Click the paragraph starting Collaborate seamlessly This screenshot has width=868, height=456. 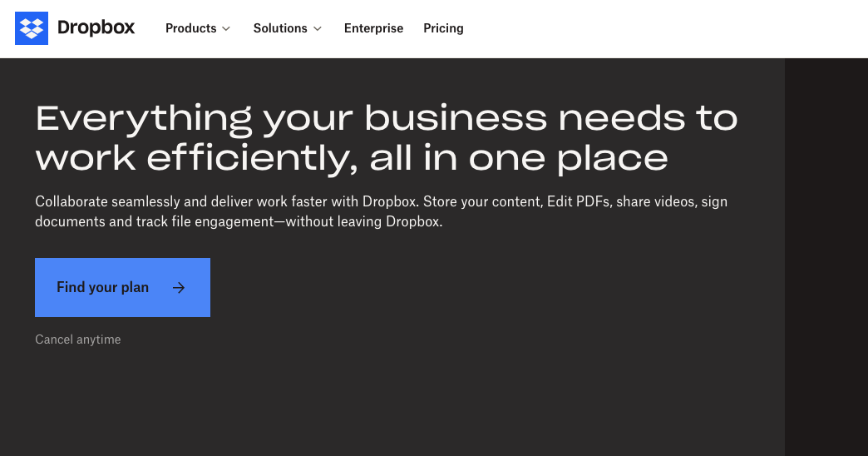381,211
